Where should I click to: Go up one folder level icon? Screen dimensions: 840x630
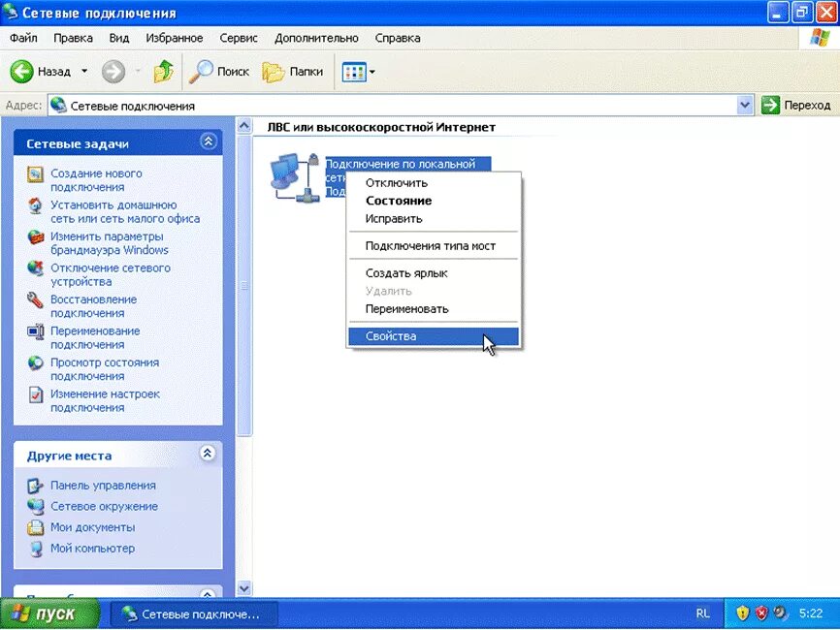(163, 71)
